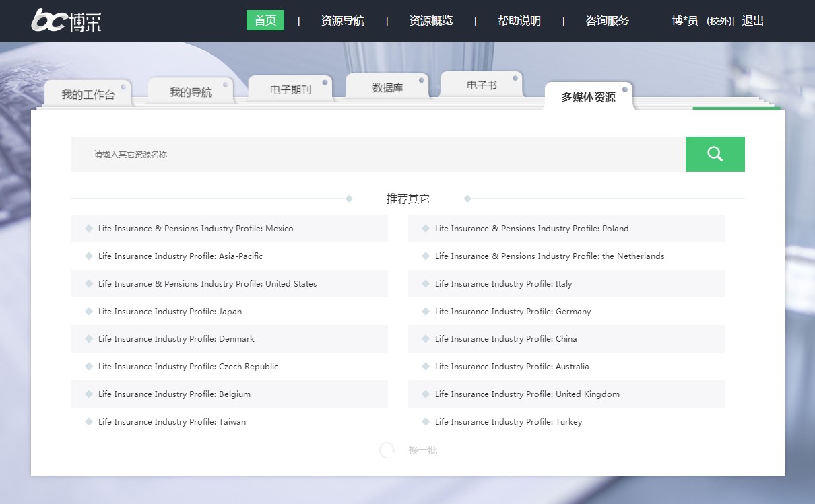This screenshot has height=504, width=815.
Task: Click the diamond bullet beside the Mexico profile
Action: point(89,229)
